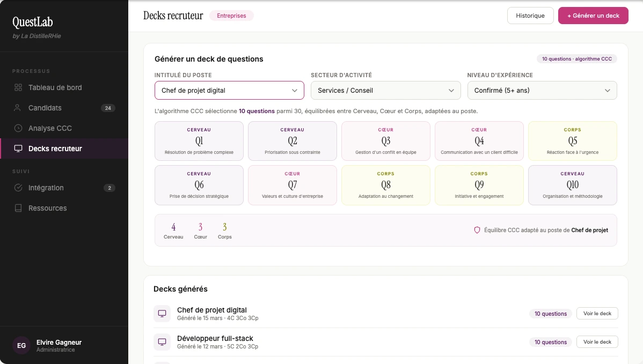The image size is (643, 364).
Task: Open Intégration via its checkmark icon
Action: 19,188
